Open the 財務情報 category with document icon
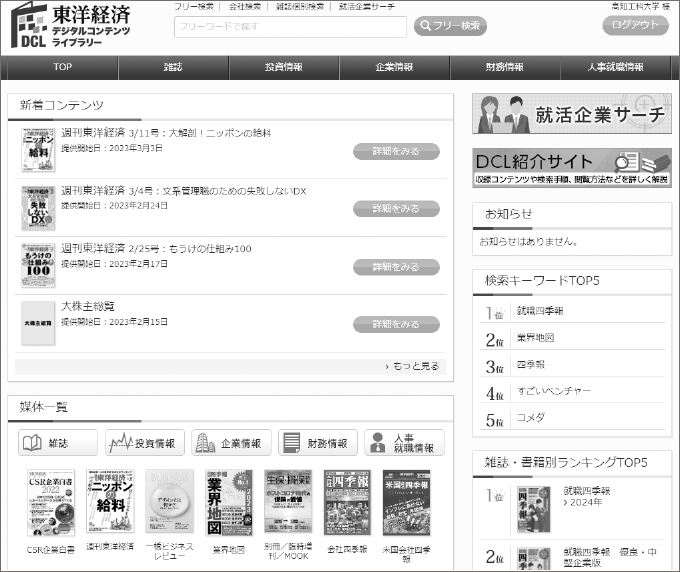 click(x=317, y=443)
